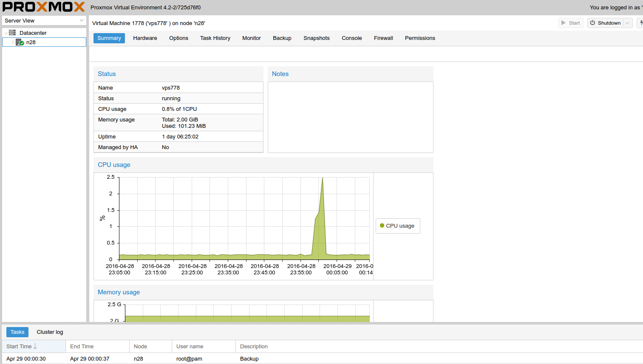
Task: Click the Start Time sort arrow
Action: point(35,347)
